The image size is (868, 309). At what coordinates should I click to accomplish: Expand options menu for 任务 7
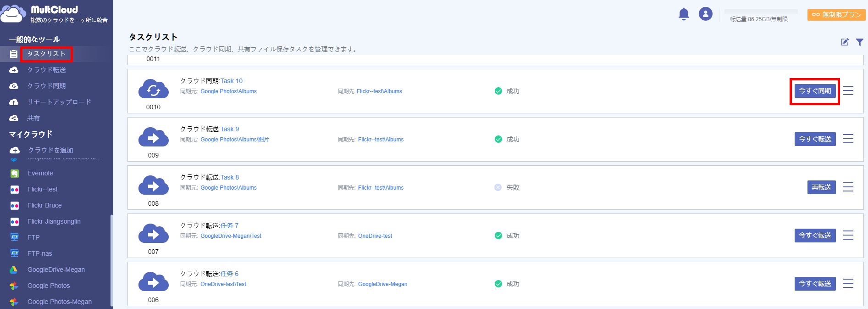pyautogui.click(x=848, y=236)
